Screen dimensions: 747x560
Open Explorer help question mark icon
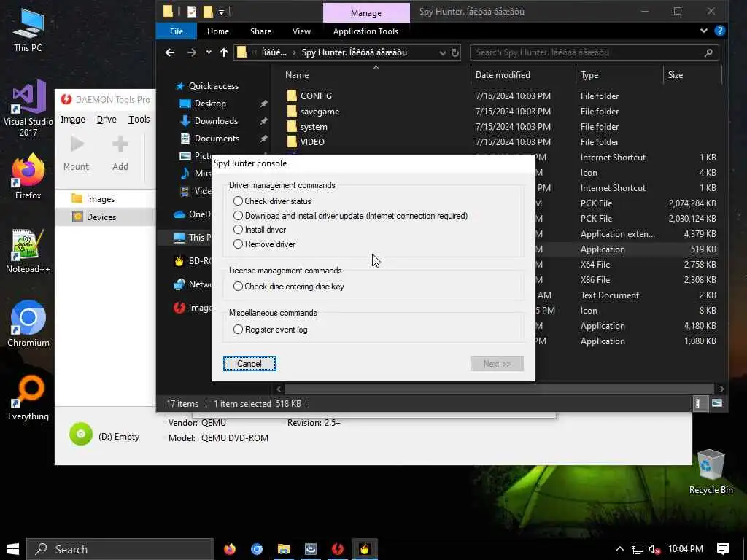[720, 31]
